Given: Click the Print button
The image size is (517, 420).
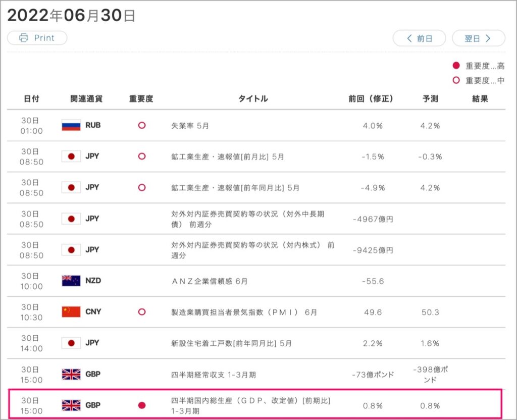Looking at the screenshot, I should 37,38.
